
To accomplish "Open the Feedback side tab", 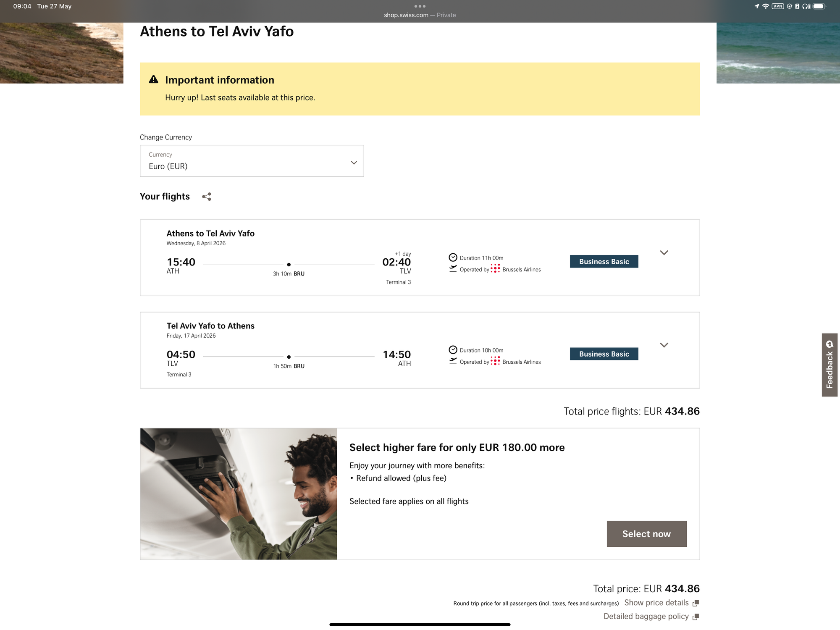I will pyautogui.click(x=829, y=365).
